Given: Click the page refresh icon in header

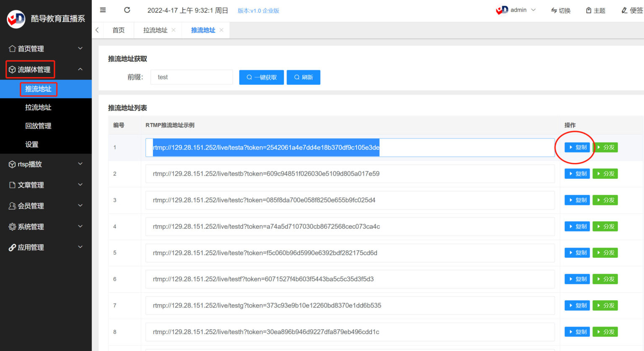Looking at the screenshot, I should coord(127,10).
